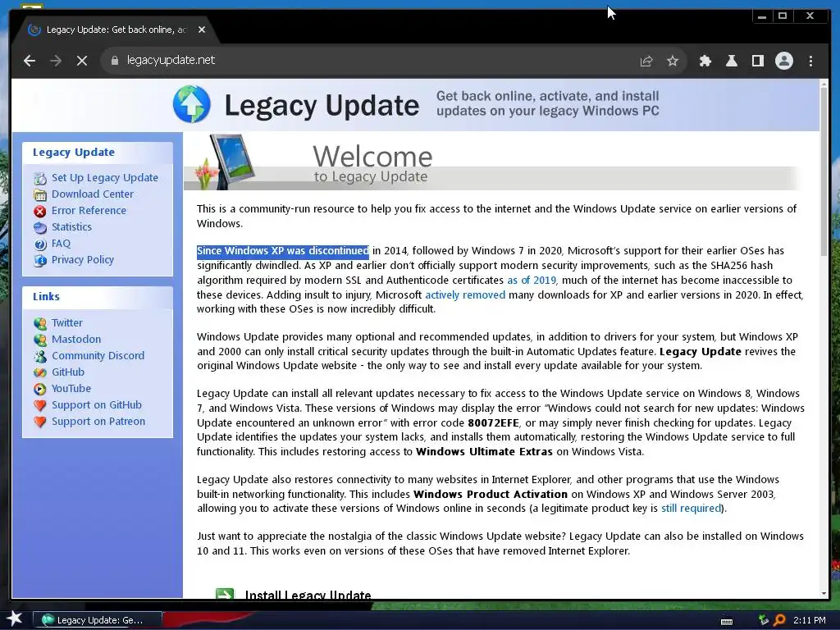Click the bold "Windows Ultimate Extras" text
Viewport: 840px width, 630px height.
484,452
